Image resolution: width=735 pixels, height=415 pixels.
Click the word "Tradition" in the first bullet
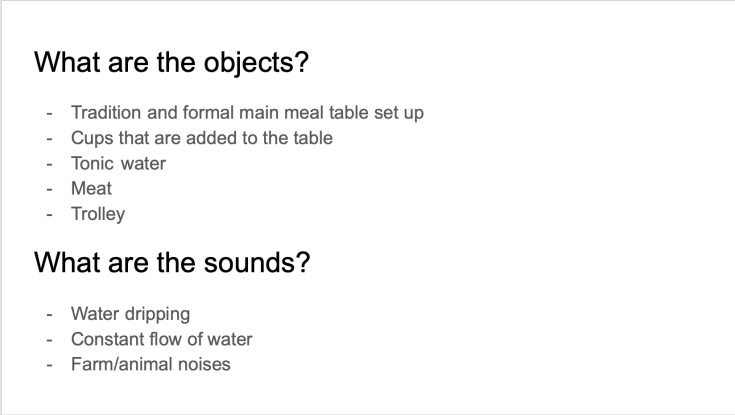(x=106, y=113)
